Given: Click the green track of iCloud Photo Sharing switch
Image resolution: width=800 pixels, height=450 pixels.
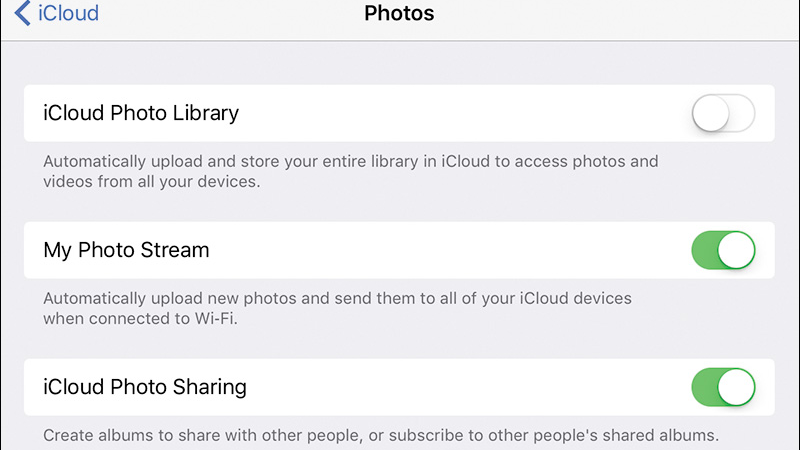Looking at the screenshot, I should point(704,387).
